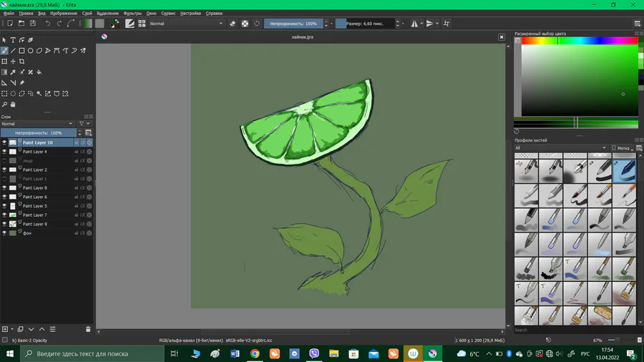Screen dimensions: 644x362
Task: Expand vertical mirror tool options arrow
Action: tap(437, 24)
